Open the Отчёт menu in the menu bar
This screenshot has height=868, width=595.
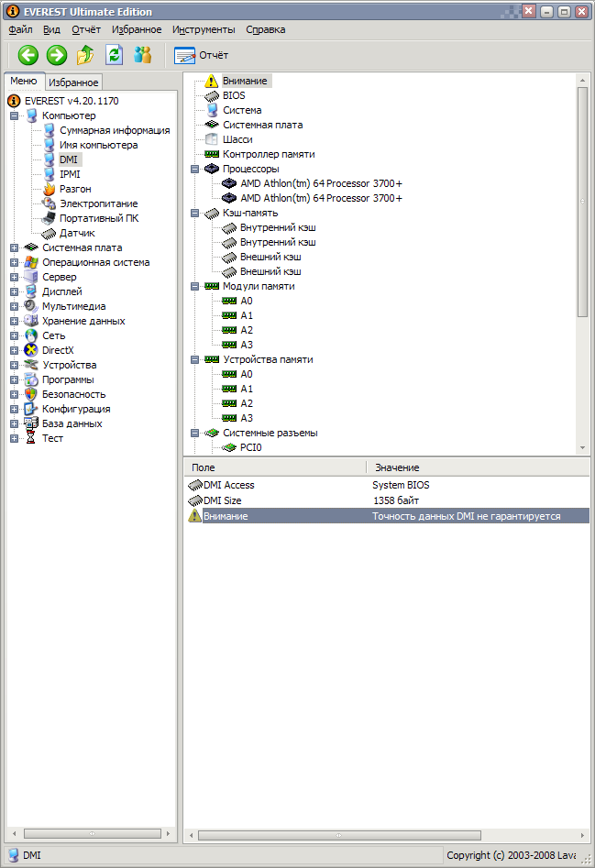[86, 29]
